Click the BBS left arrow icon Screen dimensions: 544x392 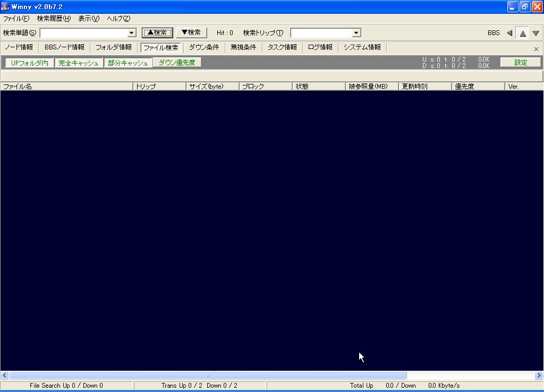pyautogui.click(x=509, y=33)
